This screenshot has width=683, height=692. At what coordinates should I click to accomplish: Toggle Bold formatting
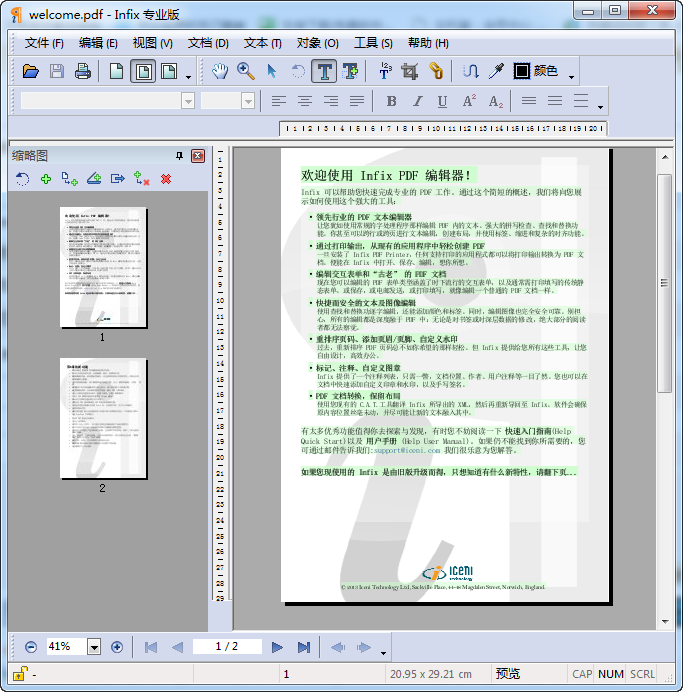391,101
